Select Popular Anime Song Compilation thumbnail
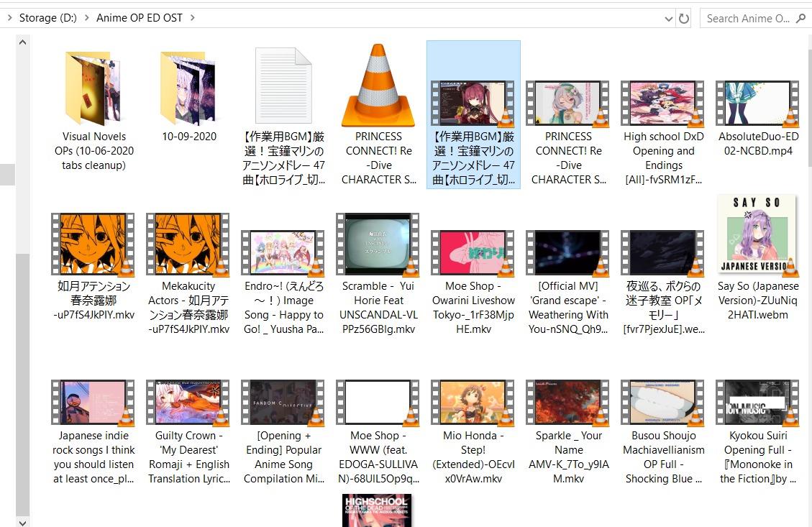Screen dimensions: 812x527 [x=283, y=403]
